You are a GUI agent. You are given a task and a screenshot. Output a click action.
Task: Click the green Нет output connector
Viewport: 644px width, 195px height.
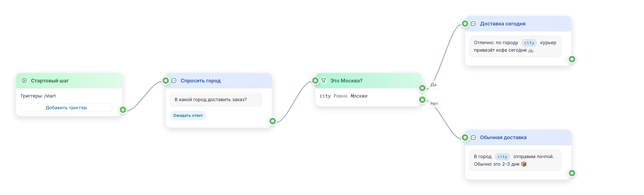[x=422, y=100]
